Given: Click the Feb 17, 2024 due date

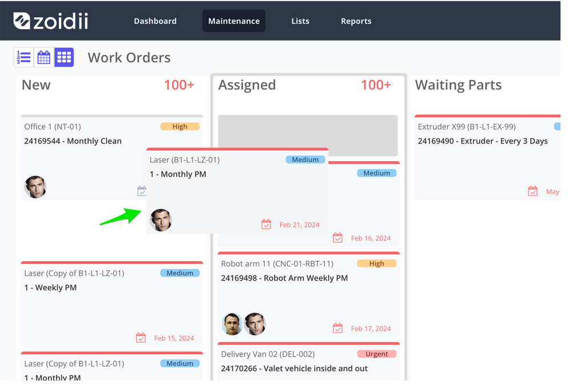Looking at the screenshot, I should tap(371, 329).
